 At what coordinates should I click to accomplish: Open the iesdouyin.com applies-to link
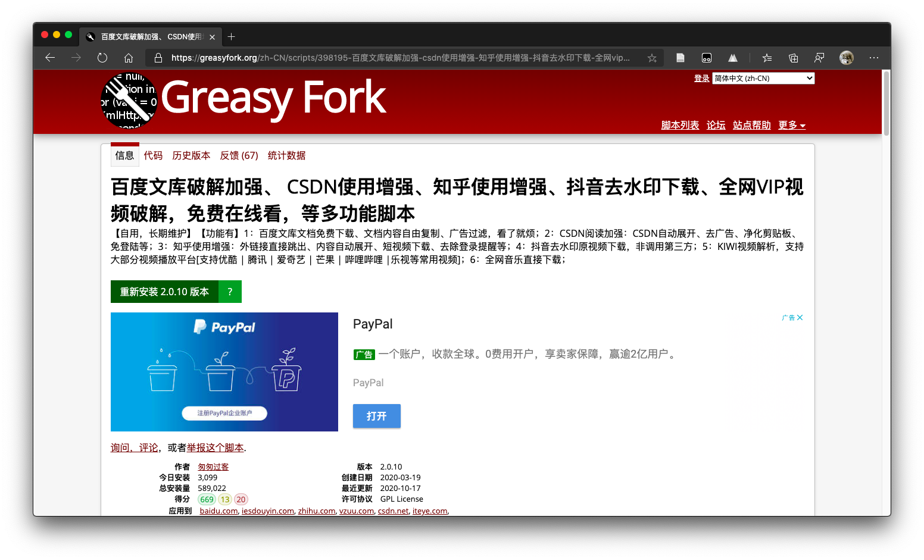pyautogui.click(x=268, y=511)
